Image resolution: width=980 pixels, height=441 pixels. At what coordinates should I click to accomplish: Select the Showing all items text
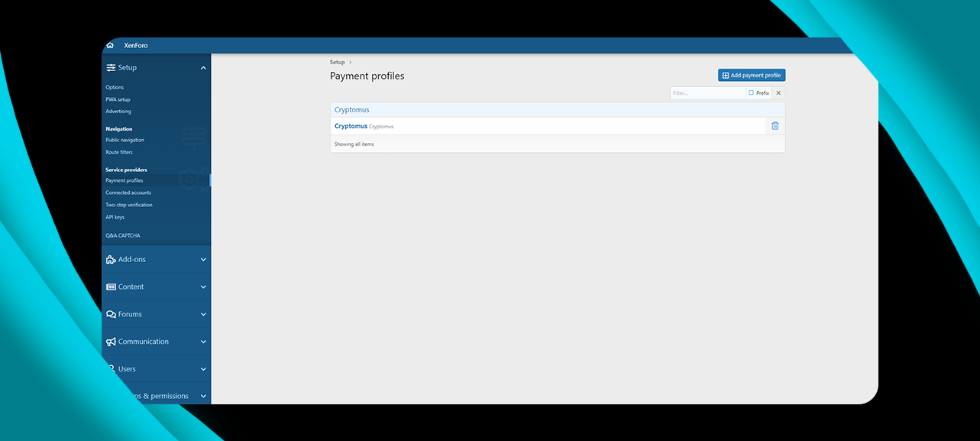(354, 144)
